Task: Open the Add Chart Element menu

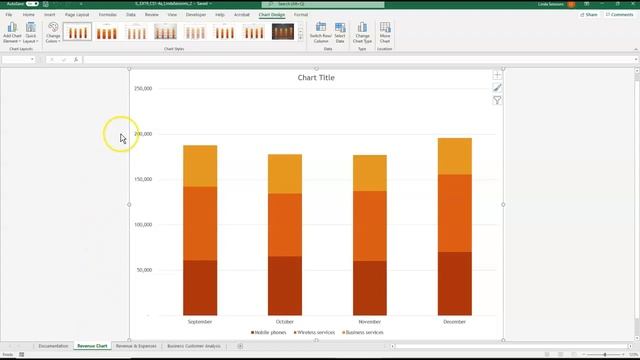Action: tap(12, 33)
